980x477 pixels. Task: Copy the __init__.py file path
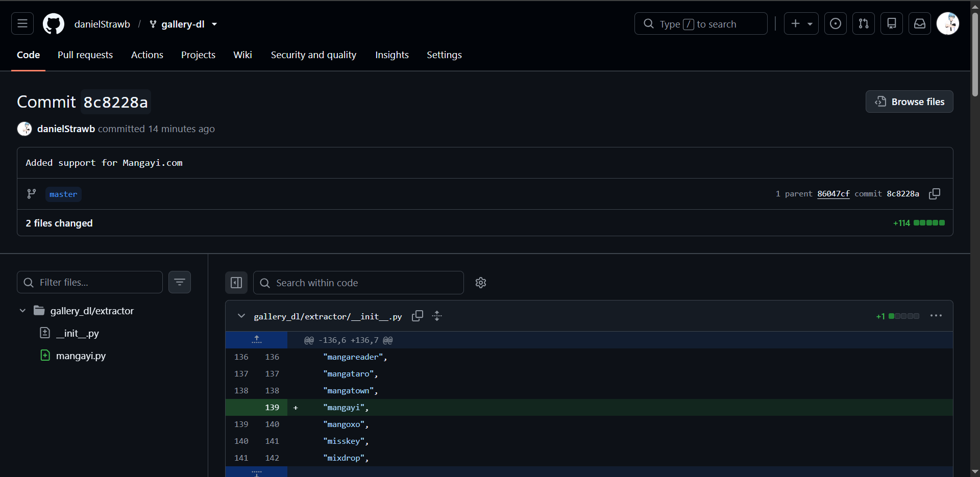click(418, 316)
